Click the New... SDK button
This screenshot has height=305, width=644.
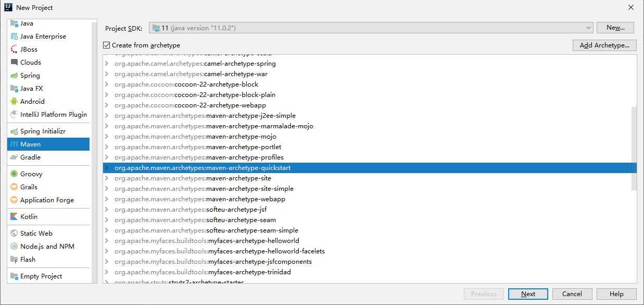[x=615, y=28]
